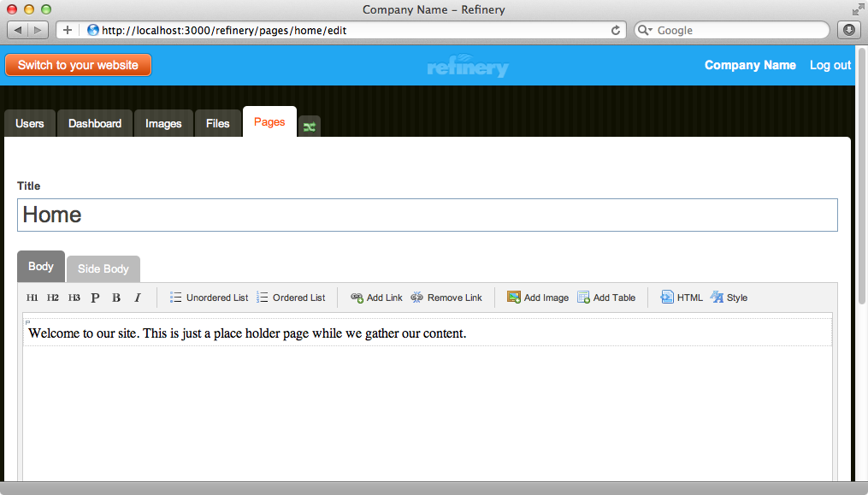This screenshot has width=868, height=495.
Task: Select the Pages tab
Action: pos(269,121)
